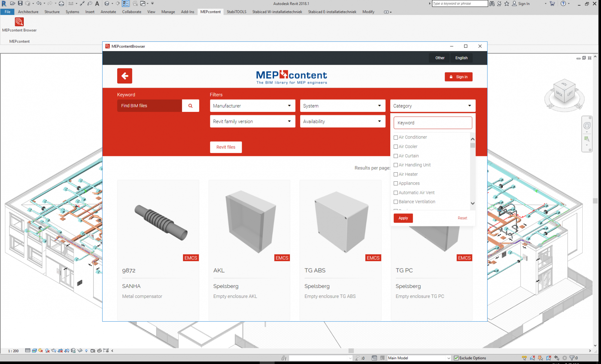
Task: Switch to the Annotate ribbon tab
Action: pyautogui.click(x=108, y=12)
